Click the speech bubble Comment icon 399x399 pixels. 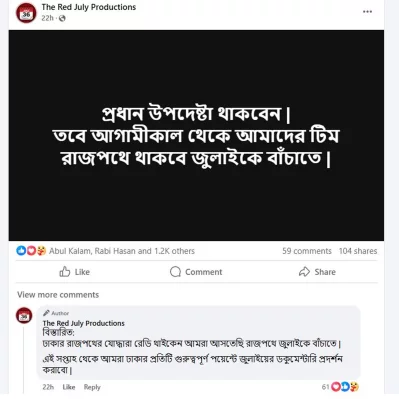point(175,272)
